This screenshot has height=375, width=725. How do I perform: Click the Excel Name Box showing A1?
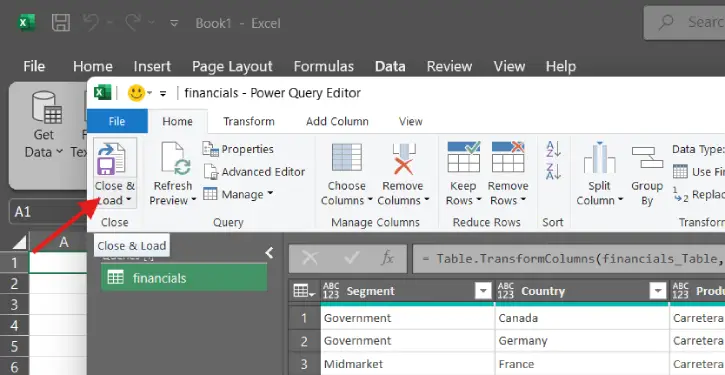point(48,212)
